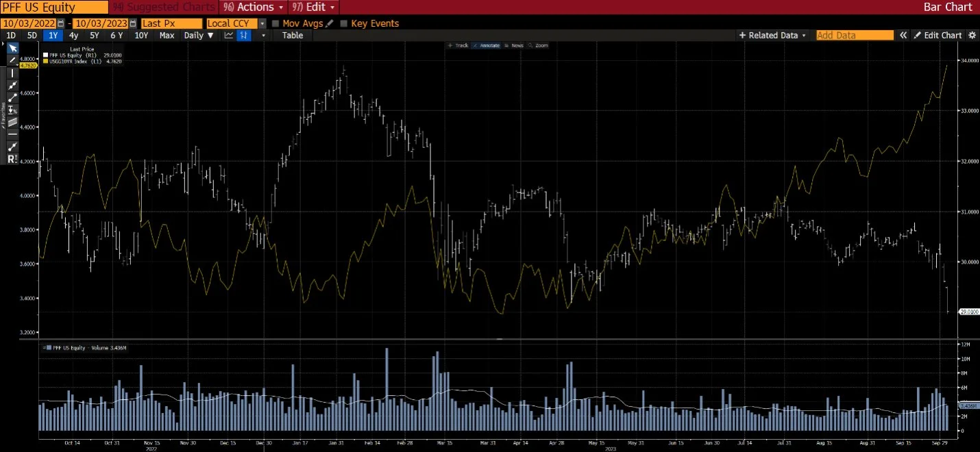Click the PFF US Equity security field

tap(54, 7)
